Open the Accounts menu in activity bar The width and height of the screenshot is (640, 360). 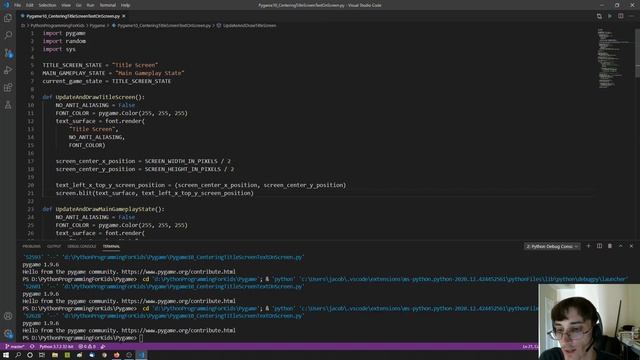[8, 316]
